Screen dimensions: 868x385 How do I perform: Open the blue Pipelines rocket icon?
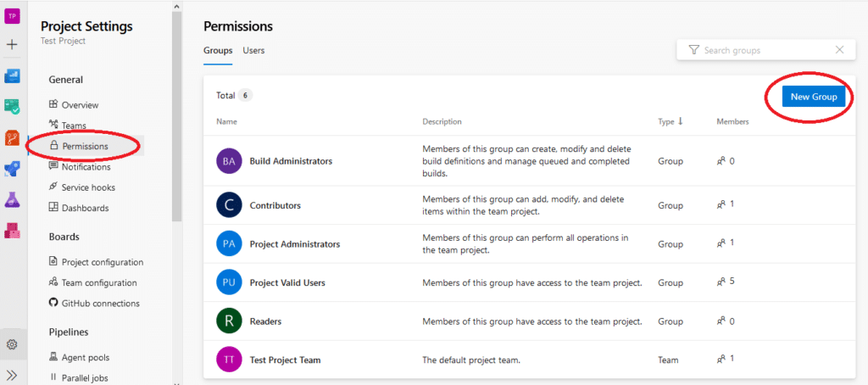(12, 169)
